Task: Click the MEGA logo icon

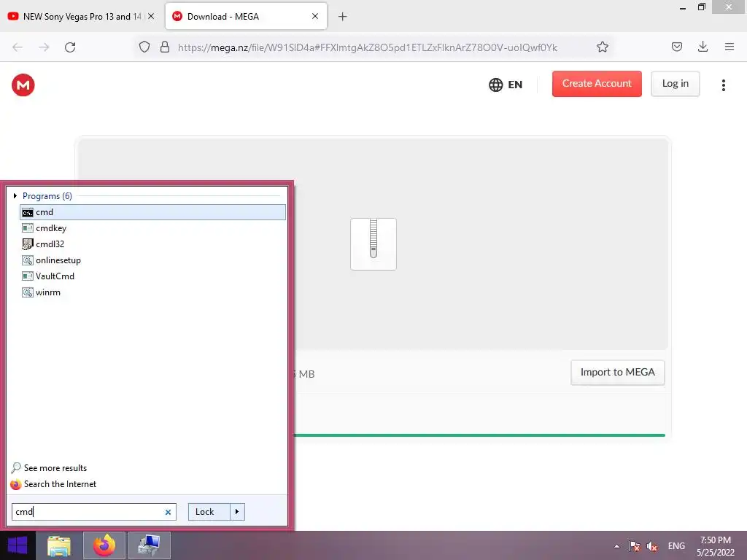Action: tap(23, 85)
